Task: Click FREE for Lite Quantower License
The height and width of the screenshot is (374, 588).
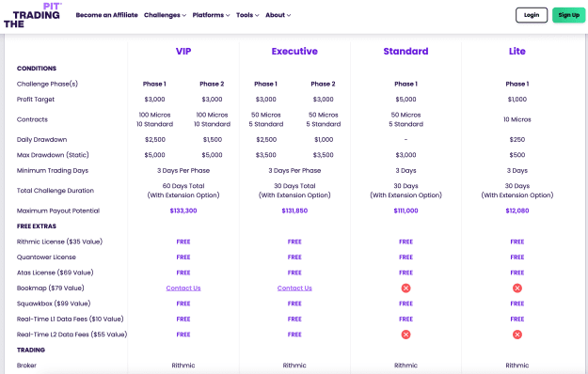Action: [517, 257]
